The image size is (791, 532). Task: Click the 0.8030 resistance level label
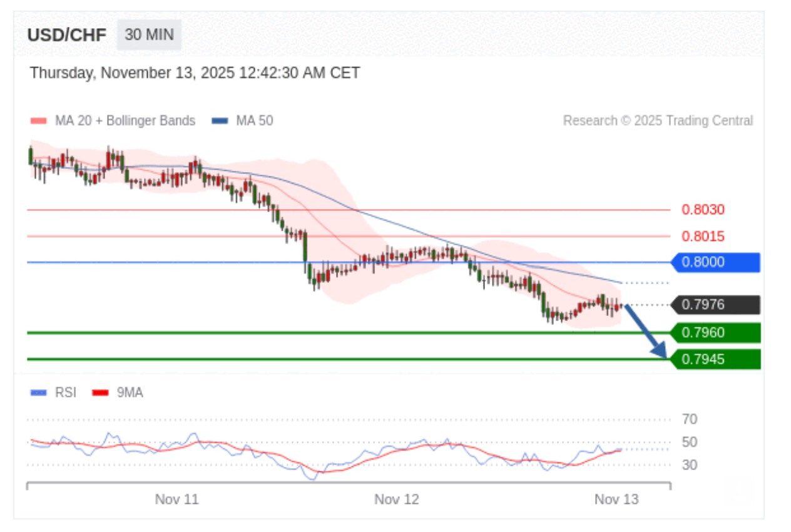(x=703, y=210)
